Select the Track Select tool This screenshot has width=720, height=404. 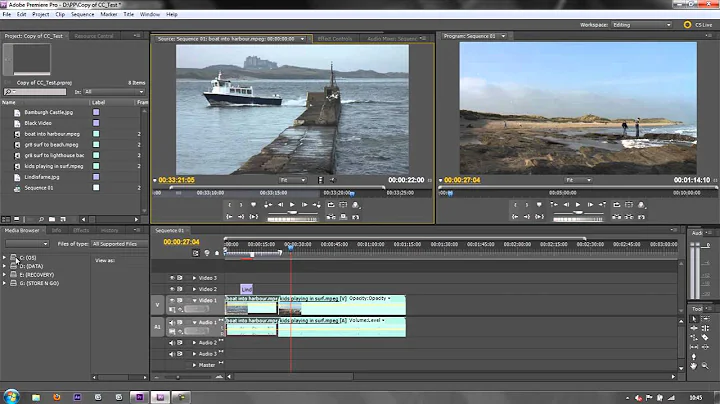pos(705,319)
